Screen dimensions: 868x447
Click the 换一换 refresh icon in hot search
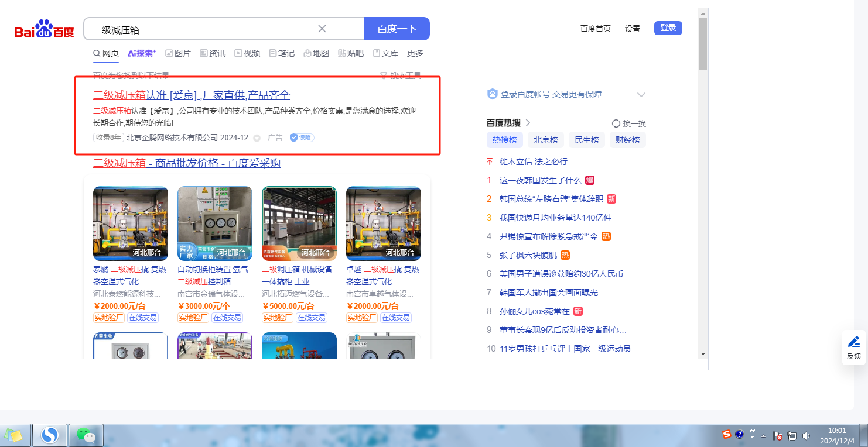click(x=616, y=123)
